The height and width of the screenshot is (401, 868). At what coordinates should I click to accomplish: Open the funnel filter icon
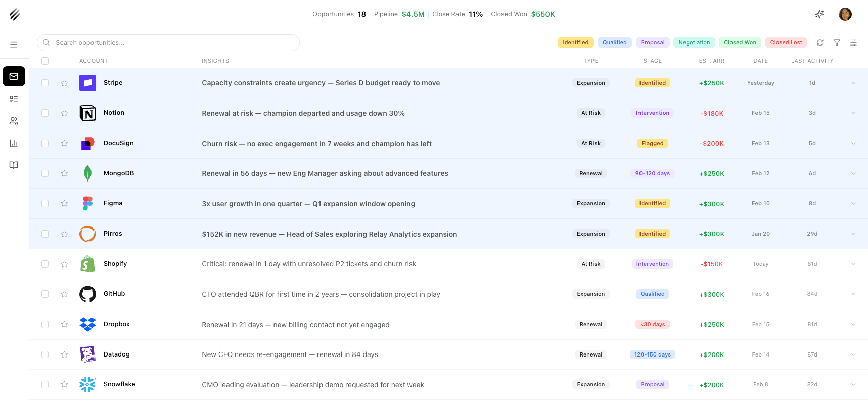point(837,42)
